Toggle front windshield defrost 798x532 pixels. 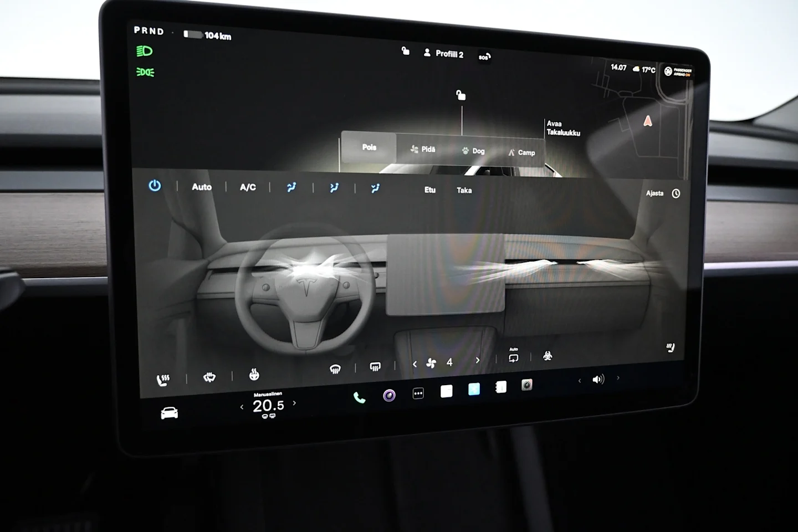[335, 369]
